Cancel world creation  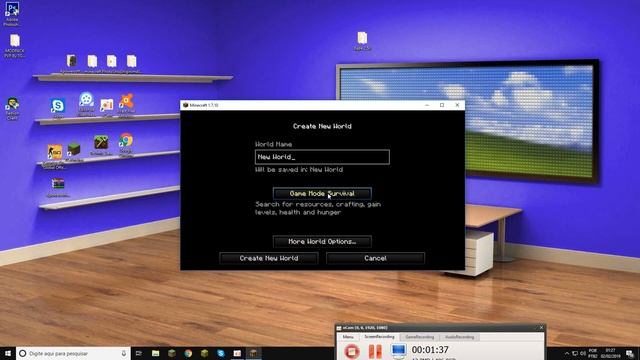coord(376,258)
